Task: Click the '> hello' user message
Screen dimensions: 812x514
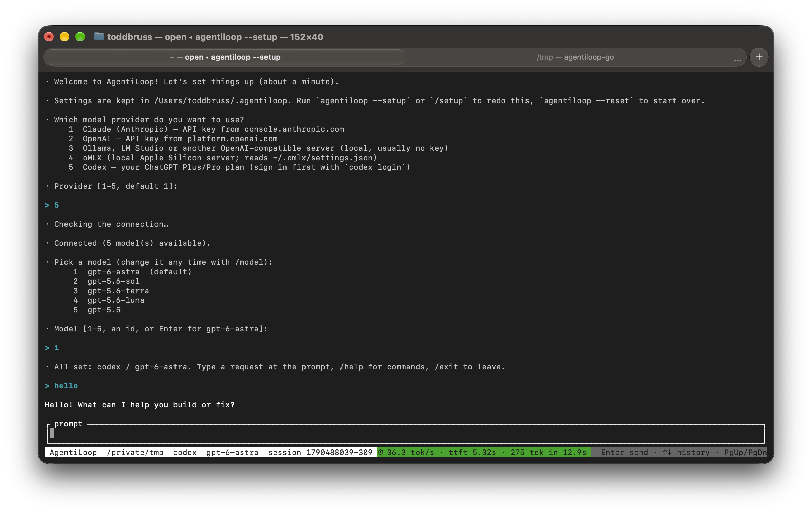Action: (x=61, y=386)
